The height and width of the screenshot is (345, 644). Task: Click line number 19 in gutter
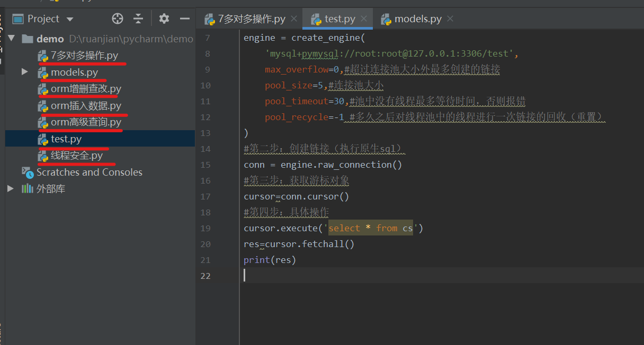coord(205,228)
